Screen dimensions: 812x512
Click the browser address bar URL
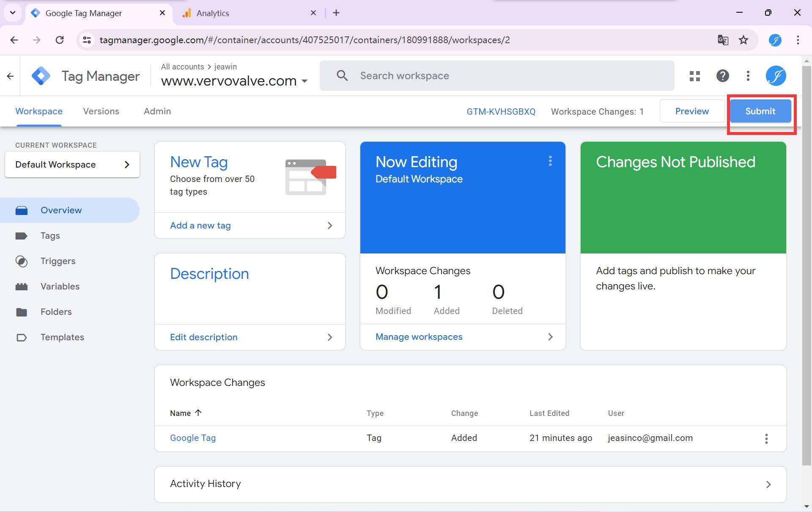[304, 40]
